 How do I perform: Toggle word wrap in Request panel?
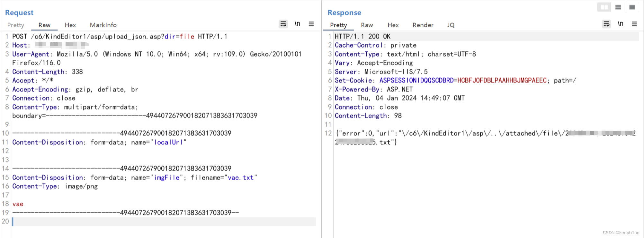(283, 24)
